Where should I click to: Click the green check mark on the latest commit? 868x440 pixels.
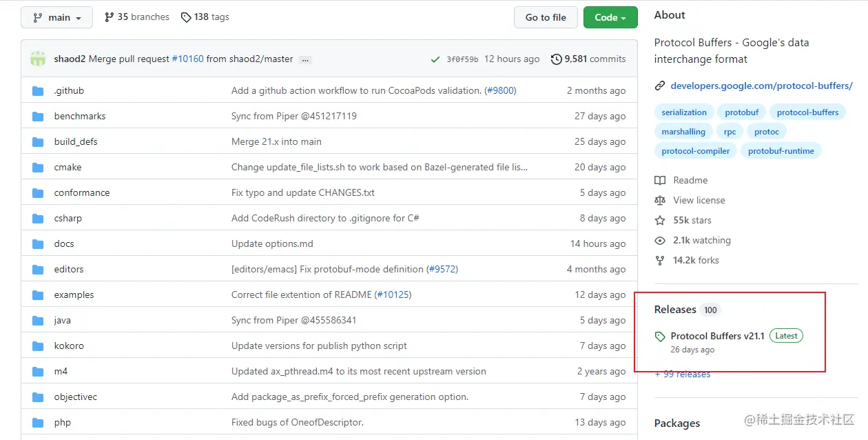[435, 59]
